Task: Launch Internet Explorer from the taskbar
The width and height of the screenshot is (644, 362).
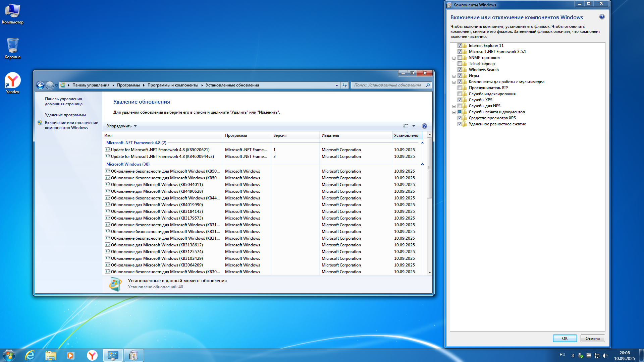Action: click(30, 355)
